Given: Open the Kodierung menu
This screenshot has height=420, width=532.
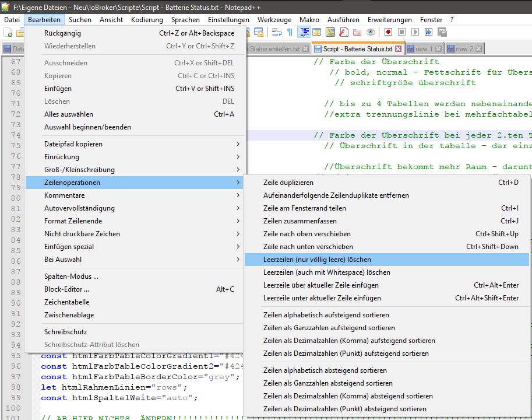Looking at the screenshot, I should 147,20.
